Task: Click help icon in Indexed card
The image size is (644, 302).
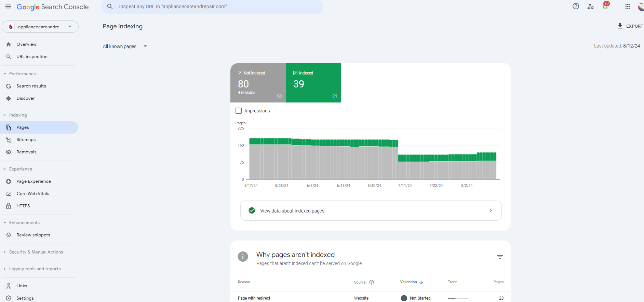Action: click(x=335, y=96)
